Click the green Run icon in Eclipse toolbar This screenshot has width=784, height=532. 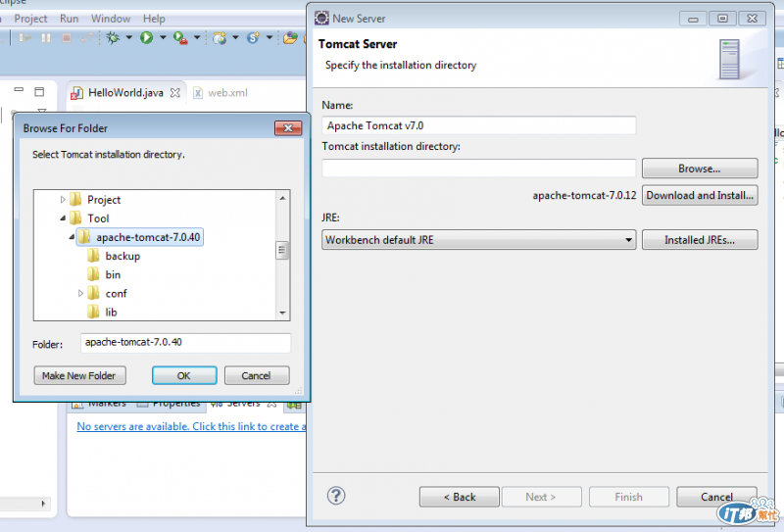coord(146,37)
